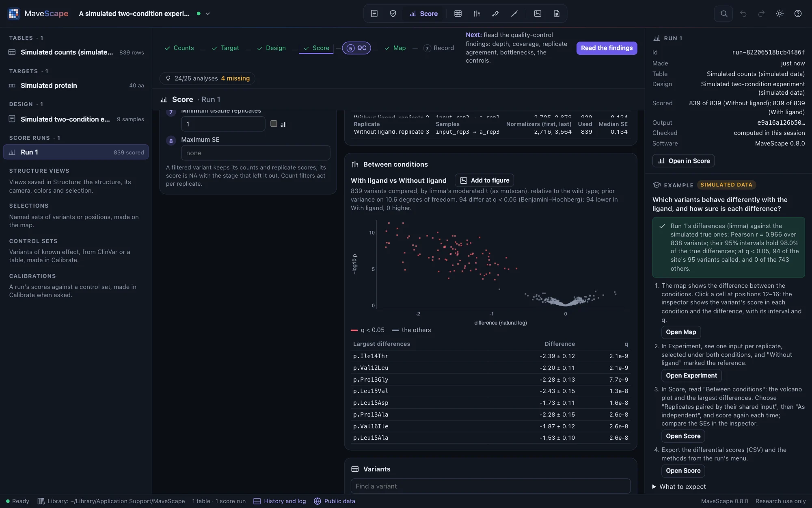Click the 'Add to figure' button

click(x=484, y=180)
